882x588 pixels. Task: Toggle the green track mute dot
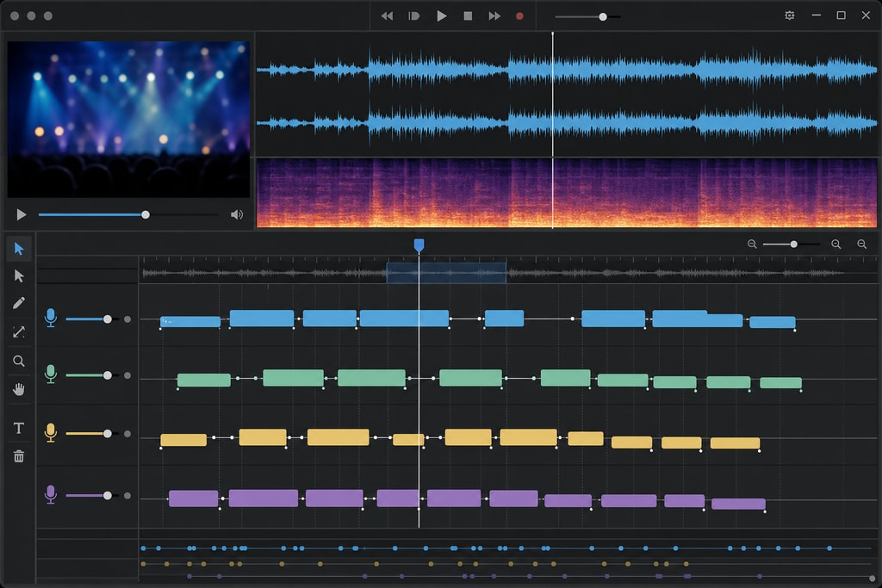click(x=127, y=375)
